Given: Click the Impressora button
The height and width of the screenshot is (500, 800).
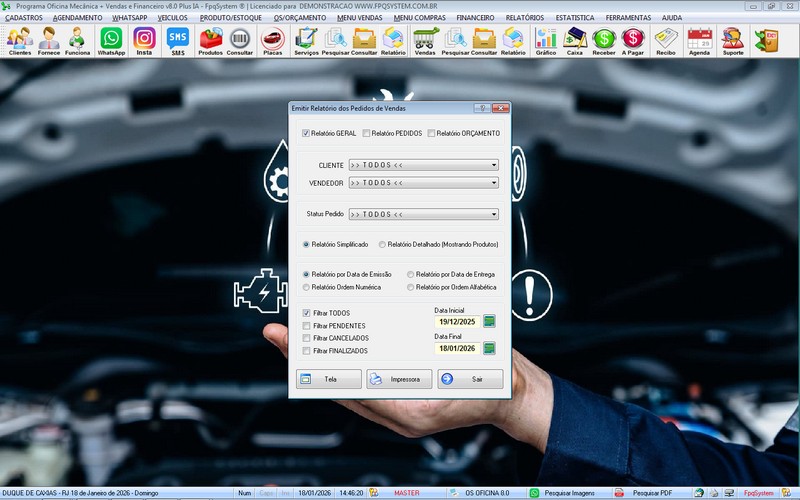Looking at the screenshot, I should pos(399,379).
